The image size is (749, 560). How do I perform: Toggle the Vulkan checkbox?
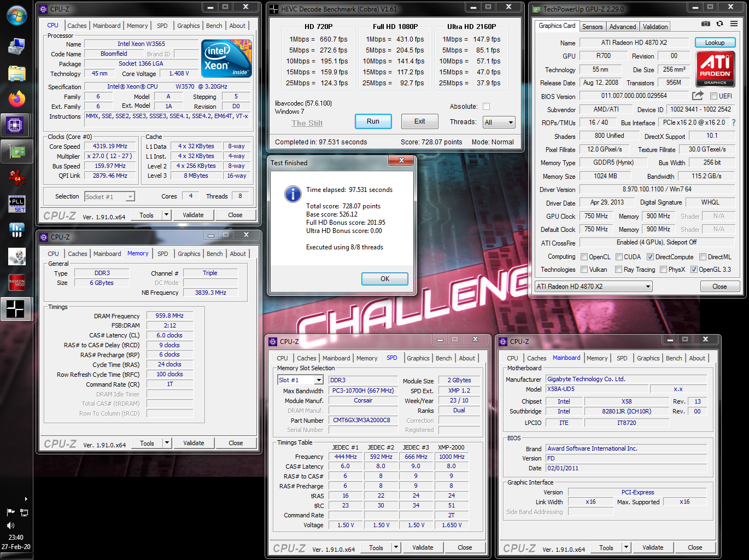(584, 270)
